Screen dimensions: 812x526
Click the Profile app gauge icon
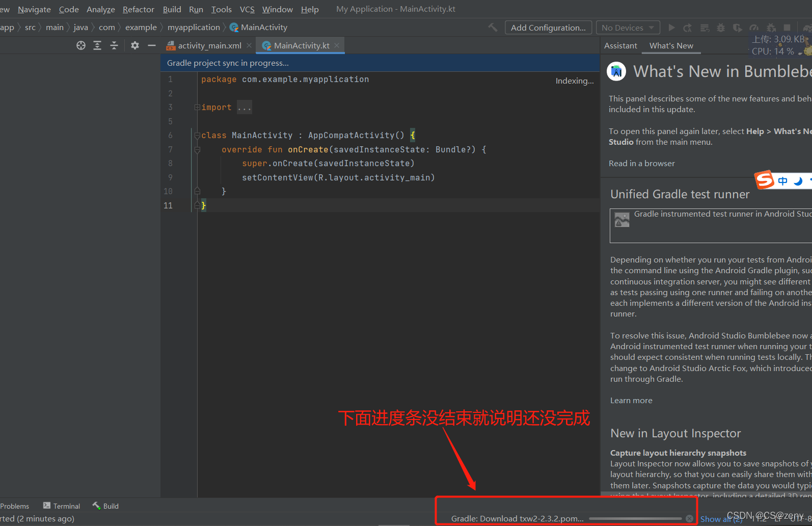(754, 28)
